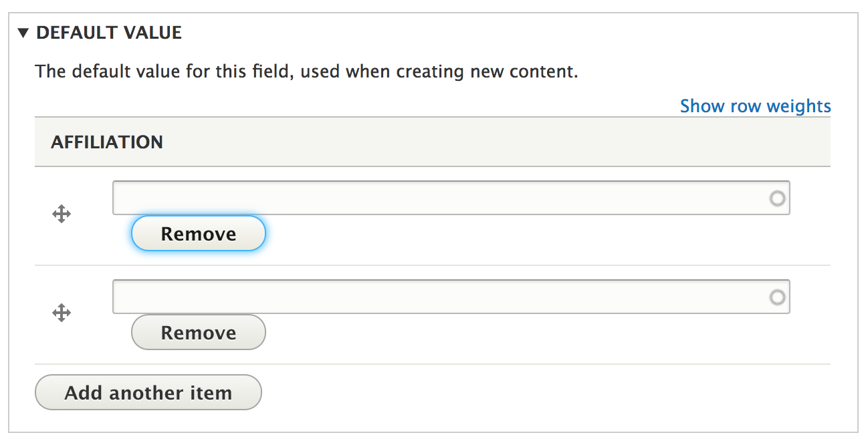The image size is (868, 445).
Task: Remove the second Affiliation item
Action: click(199, 333)
